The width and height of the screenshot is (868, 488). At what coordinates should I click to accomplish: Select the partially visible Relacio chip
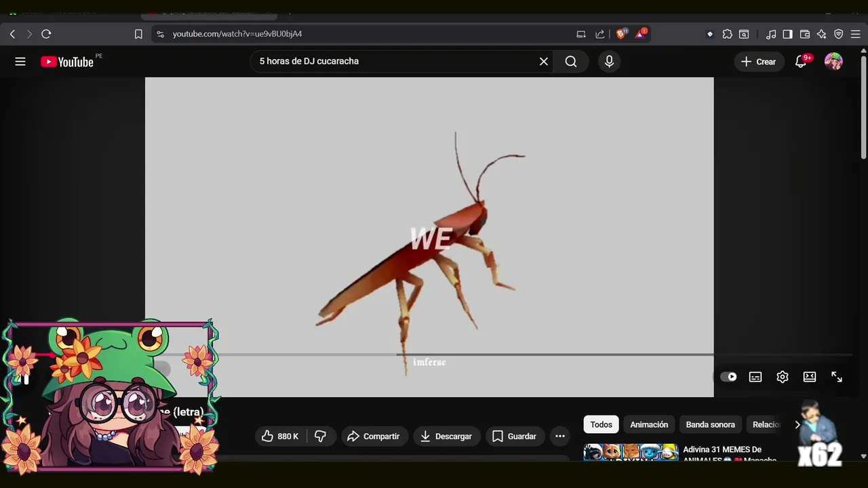point(766,425)
